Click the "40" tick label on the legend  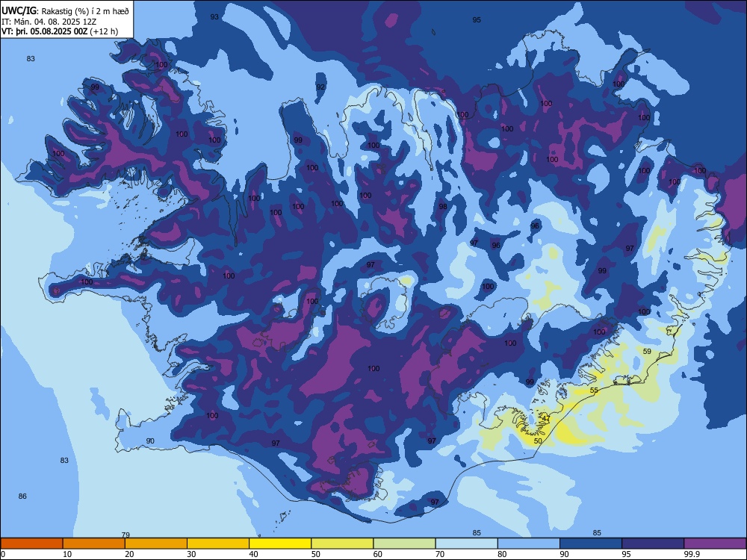(253, 554)
